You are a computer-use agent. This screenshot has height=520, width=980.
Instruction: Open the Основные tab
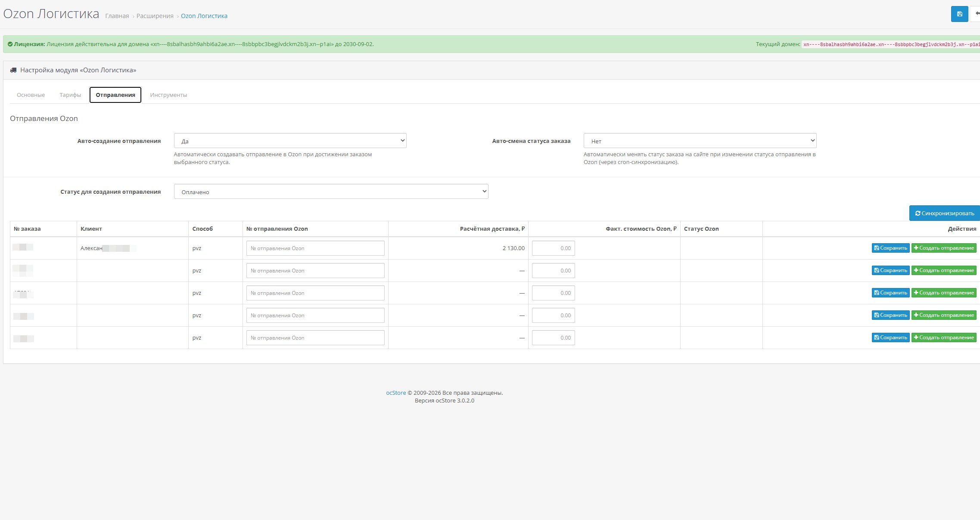pos(31,95)
